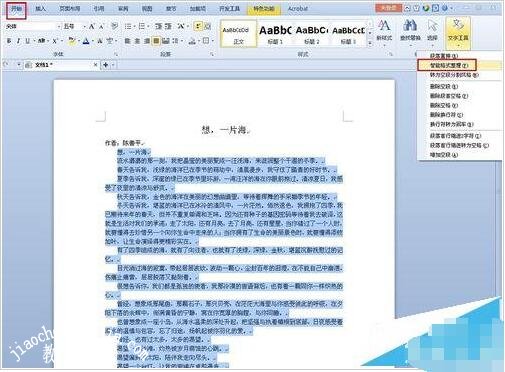Toggle underline formatting
Screen dimensions: 505x372
click(x=27, y=41)
